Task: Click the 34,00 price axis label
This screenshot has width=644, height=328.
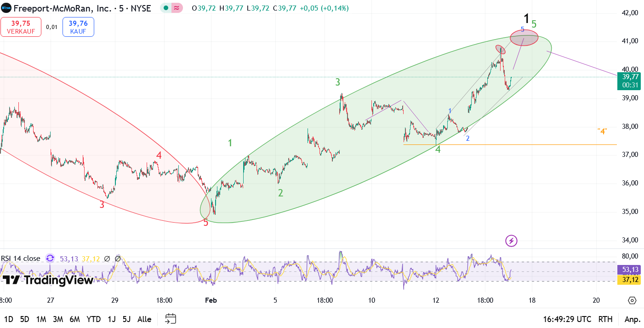Action: 629,240
